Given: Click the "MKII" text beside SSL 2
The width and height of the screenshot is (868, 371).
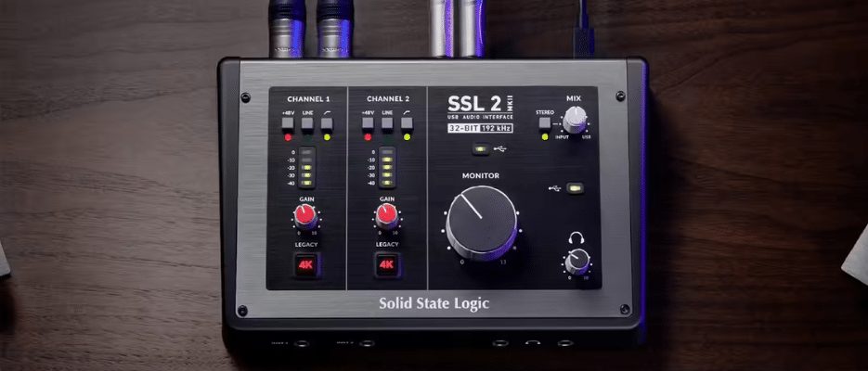Looking at the screenshot, I should click(510, 103).
